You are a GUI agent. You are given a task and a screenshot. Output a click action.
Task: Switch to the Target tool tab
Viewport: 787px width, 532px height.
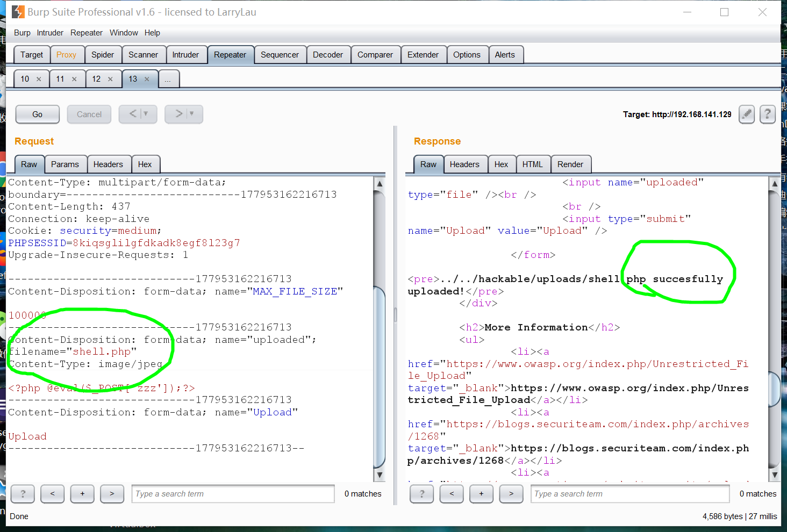32,55
